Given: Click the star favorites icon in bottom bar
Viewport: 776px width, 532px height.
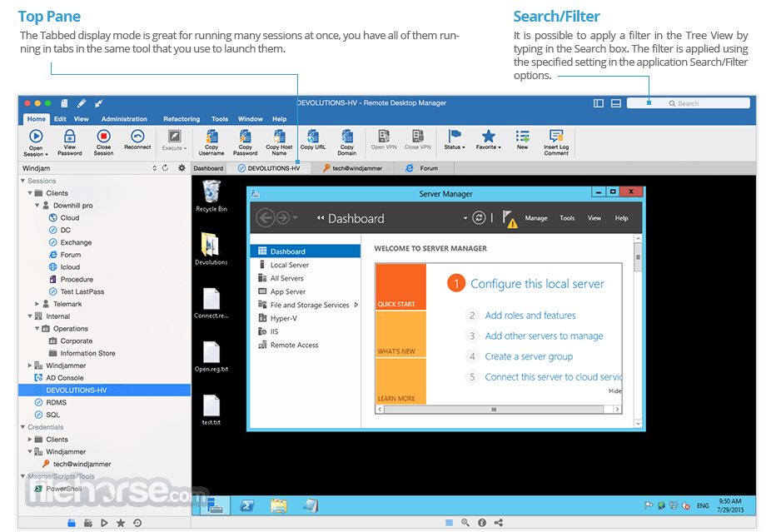Looking at the screenshot, I should (x=120, y=523).
